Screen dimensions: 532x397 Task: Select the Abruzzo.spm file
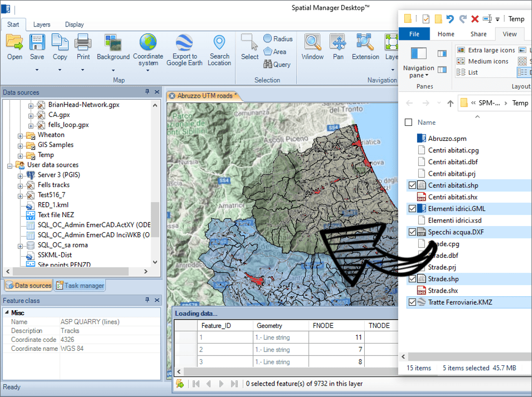pyautogui.click(x=447, y=138)
